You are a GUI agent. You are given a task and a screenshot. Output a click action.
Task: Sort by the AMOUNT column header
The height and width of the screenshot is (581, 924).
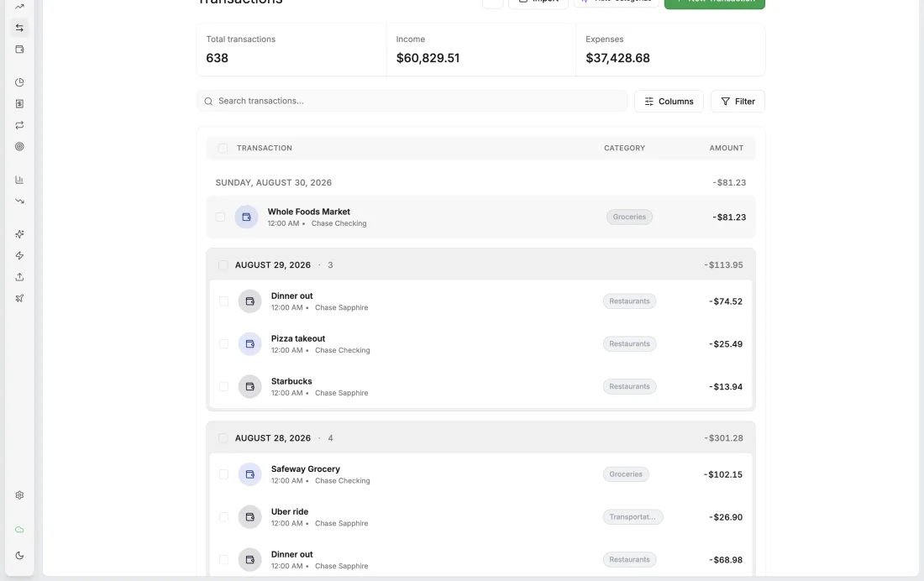coord(727,148)
